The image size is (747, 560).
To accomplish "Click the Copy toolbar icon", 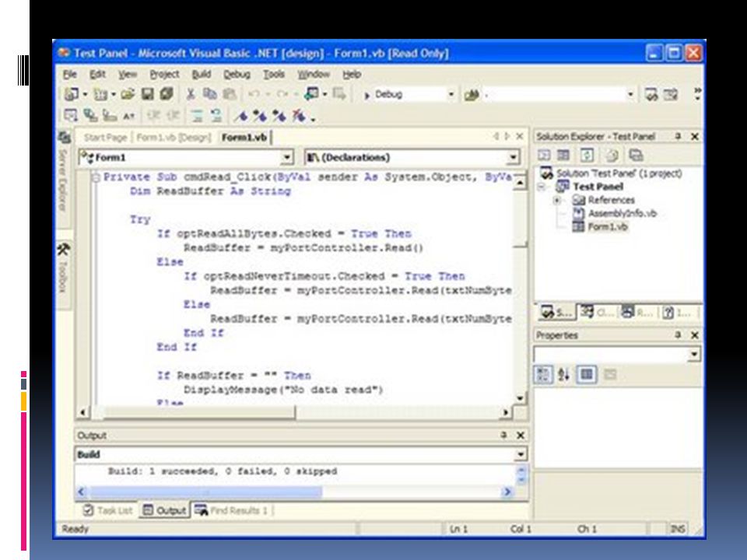I will [x=209, y=94].
